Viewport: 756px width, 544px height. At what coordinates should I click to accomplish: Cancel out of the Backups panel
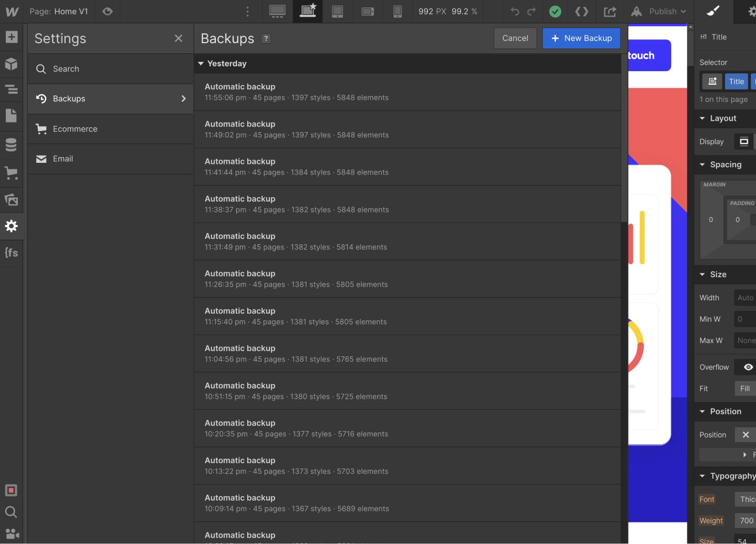pos(515,38)
